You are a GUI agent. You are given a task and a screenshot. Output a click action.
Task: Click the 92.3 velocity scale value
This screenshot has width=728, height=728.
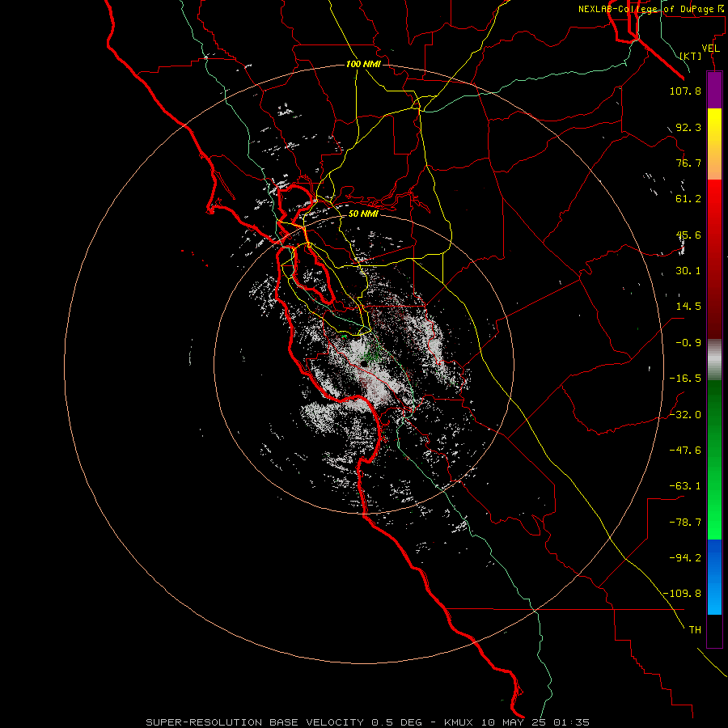[688, 127]
